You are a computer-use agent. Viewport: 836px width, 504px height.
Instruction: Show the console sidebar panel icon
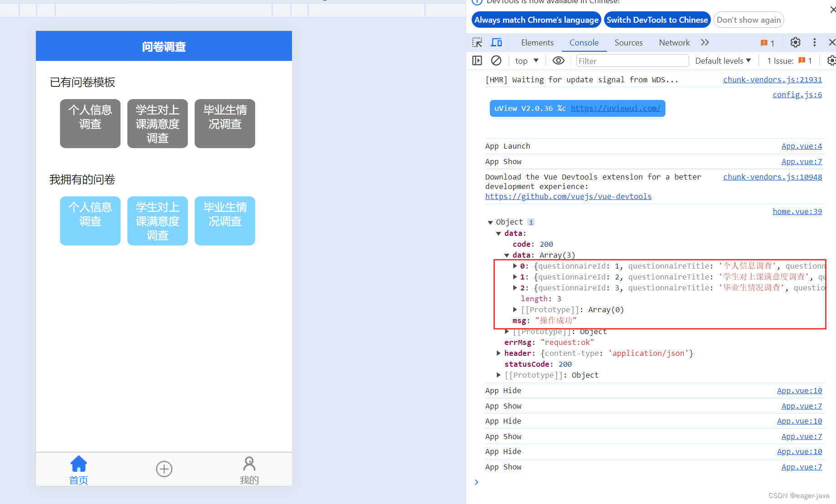click(x=477, y=60)
